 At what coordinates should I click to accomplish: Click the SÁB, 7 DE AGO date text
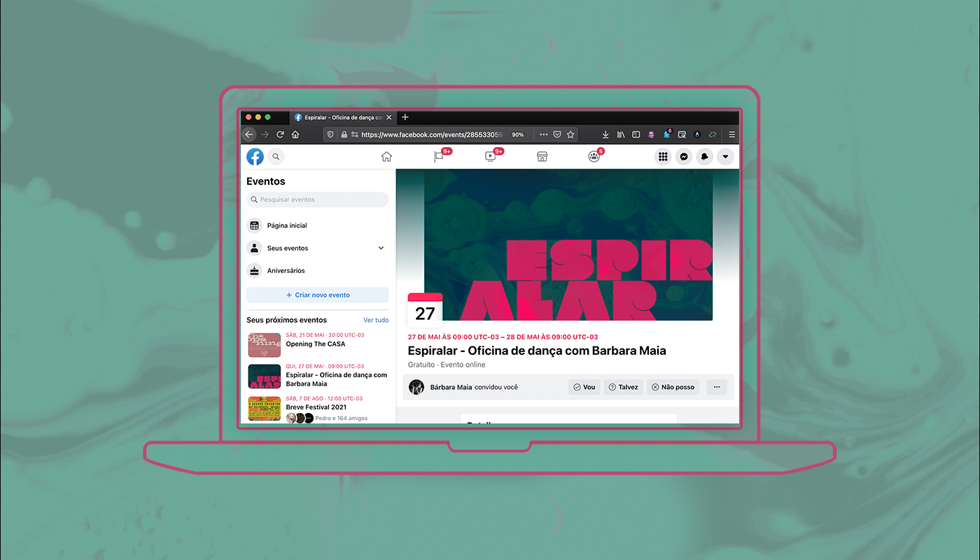[x=324, y=398]
